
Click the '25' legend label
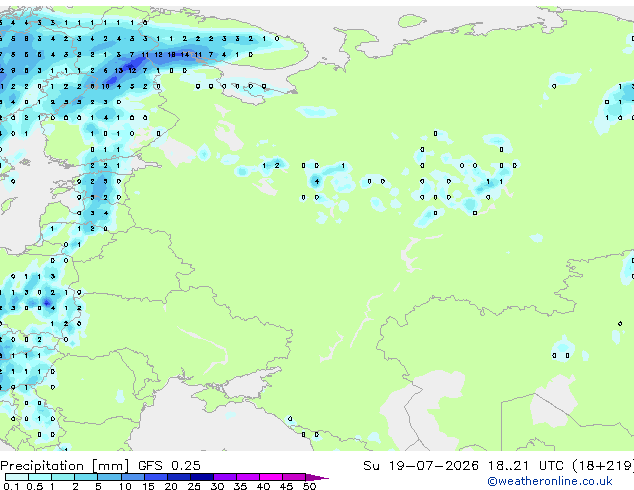[194, 486]
